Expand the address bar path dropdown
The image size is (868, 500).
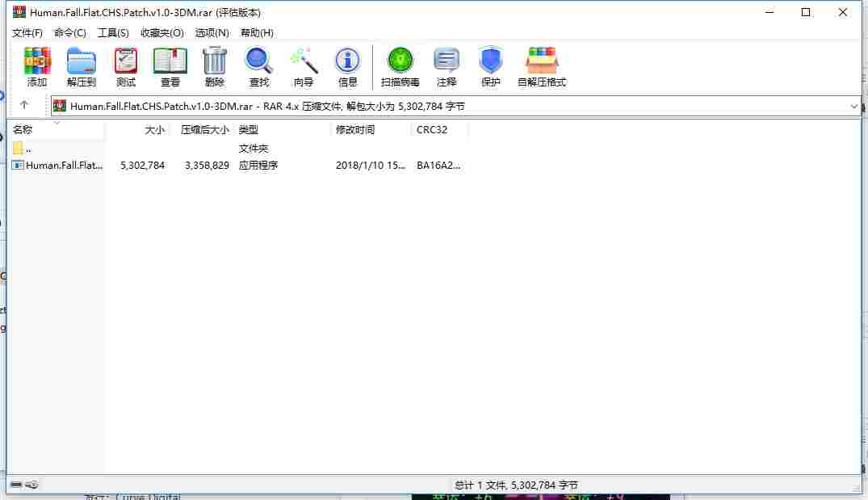(x=853, y=106)
